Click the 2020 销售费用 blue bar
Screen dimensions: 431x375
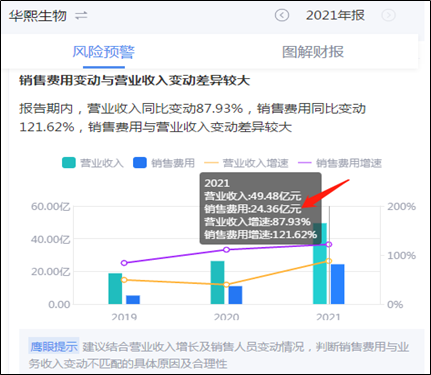click(x=235, y=295)
